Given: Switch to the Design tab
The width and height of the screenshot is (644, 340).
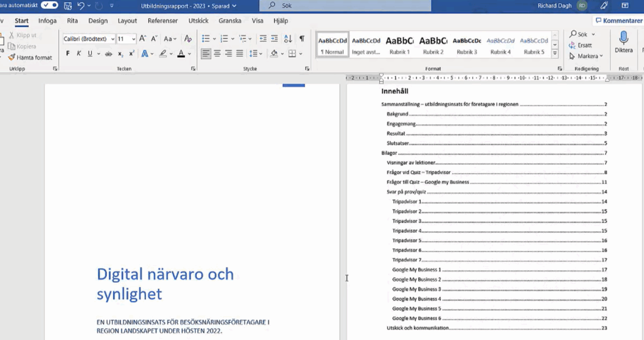Looking at the screenshot, I should tap(97, 21).
